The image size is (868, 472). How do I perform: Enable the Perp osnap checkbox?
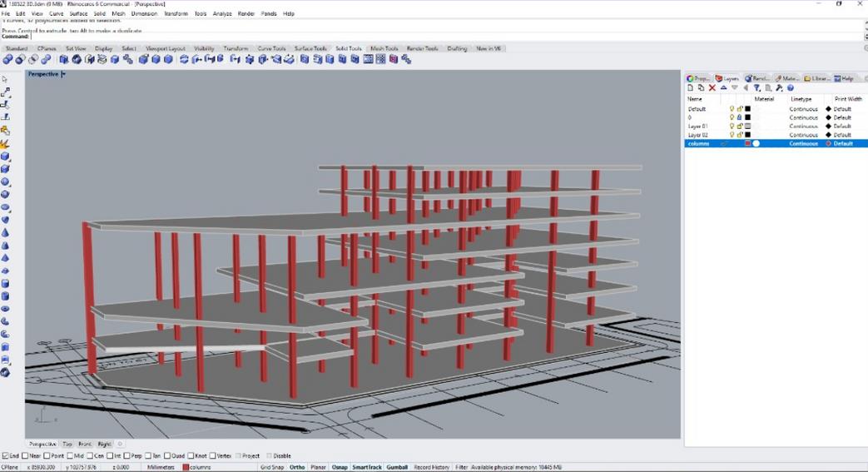pyautogui.click(x=126, y=456)
